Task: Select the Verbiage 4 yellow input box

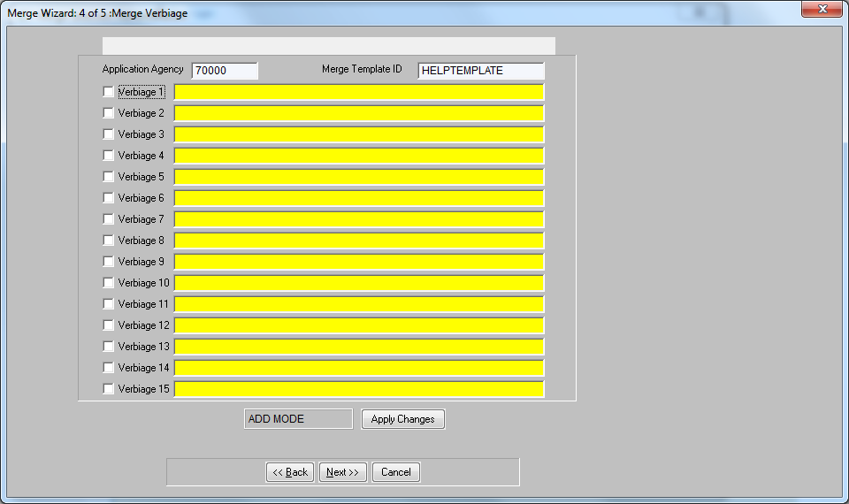Action: point(359,156)
